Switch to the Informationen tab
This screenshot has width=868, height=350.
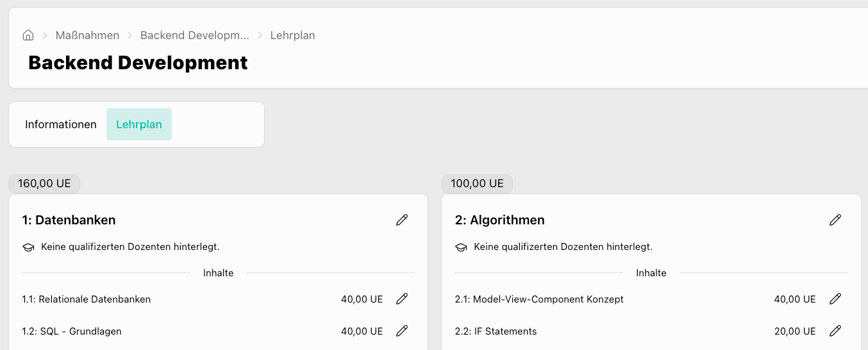point(61,124)
